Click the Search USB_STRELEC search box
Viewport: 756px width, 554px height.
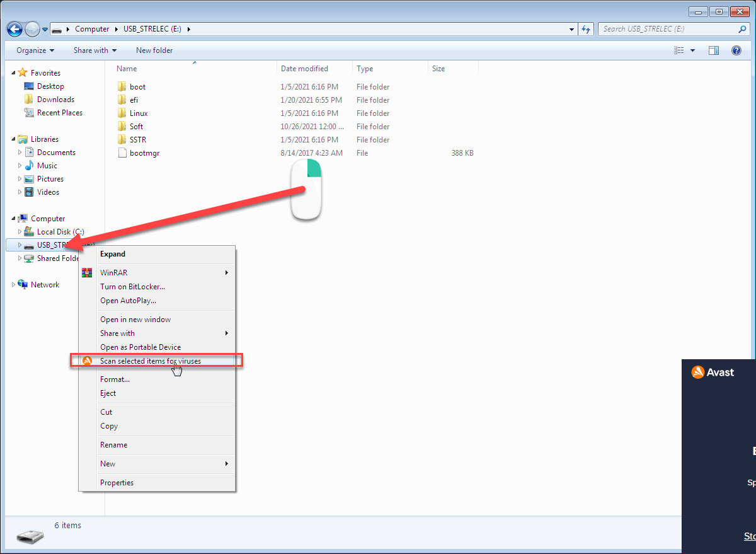(x=668, y=29)
